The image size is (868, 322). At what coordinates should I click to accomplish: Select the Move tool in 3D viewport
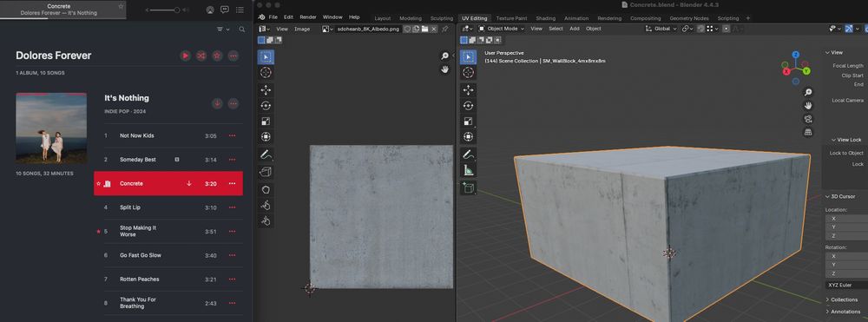[x=469, y=89]
